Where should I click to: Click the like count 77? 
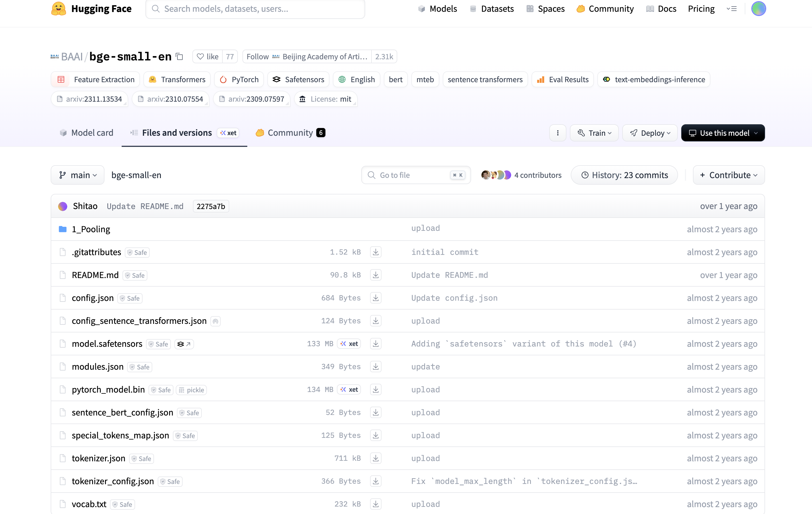[x=230, y=57]
